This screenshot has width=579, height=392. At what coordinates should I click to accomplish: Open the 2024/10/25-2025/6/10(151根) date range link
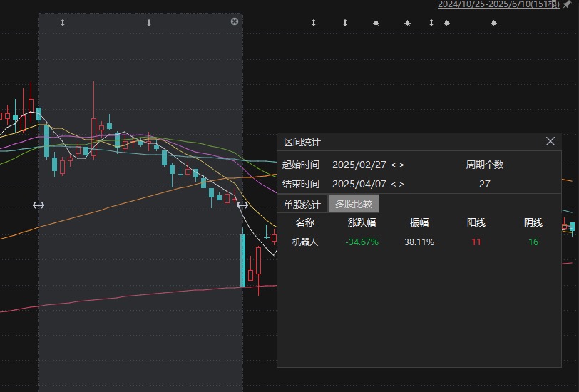pos(498,4)
